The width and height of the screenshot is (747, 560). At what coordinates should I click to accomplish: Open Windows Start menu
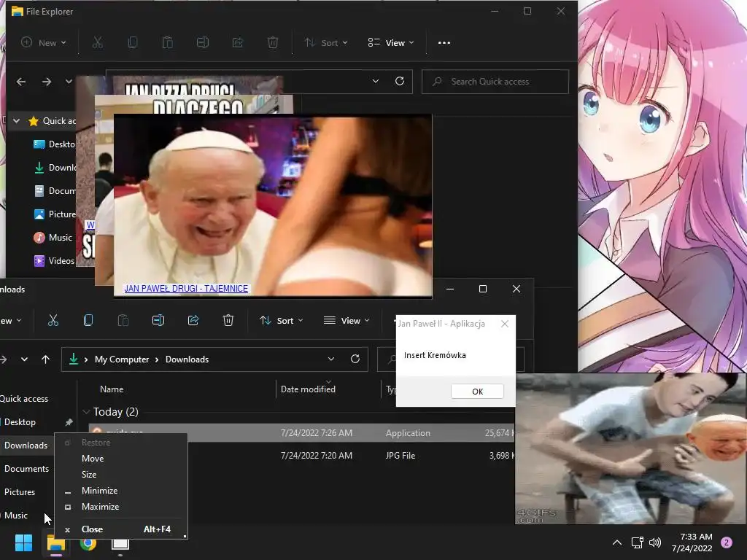coord(23,542)
